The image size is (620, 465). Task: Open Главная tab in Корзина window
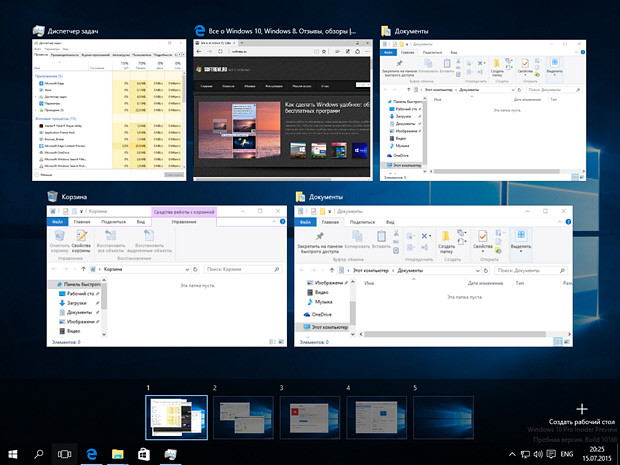[x=82, y=222]
